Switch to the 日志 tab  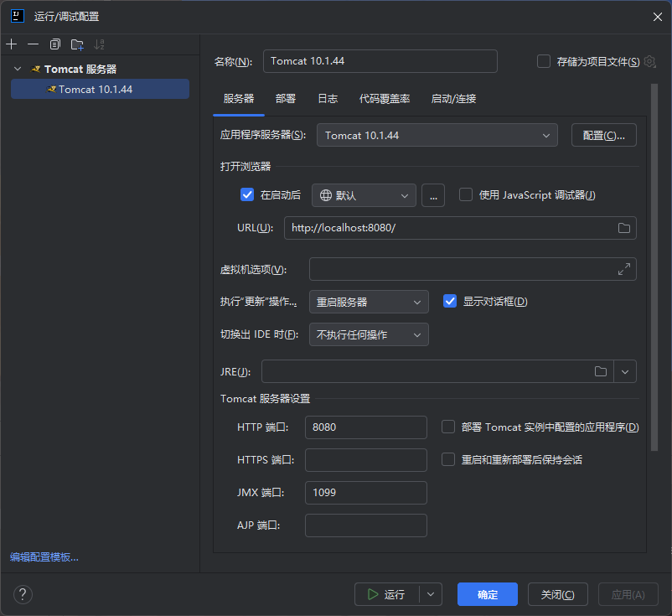[x=328, y=99]
